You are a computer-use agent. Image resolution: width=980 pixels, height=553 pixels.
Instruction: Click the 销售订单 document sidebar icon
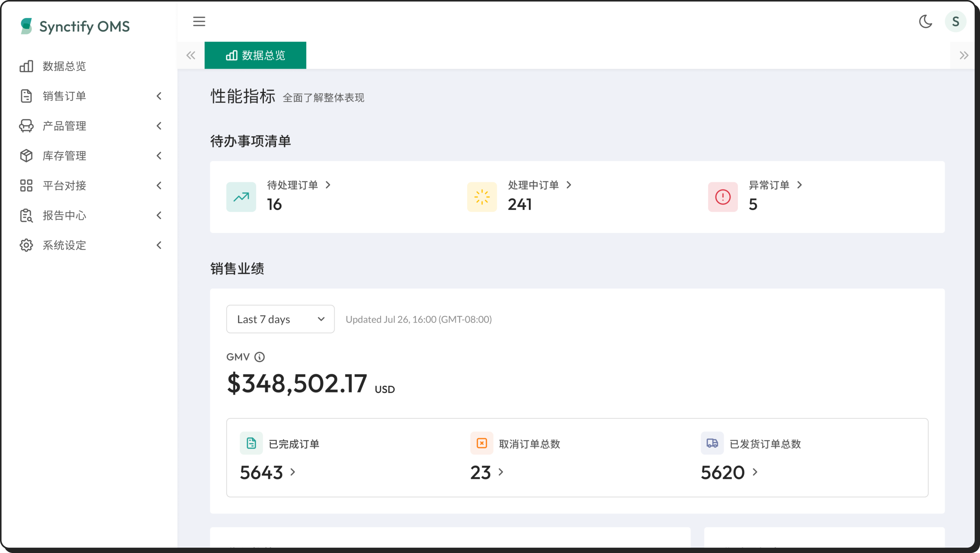pyautogui.click(x=26, y=96)
